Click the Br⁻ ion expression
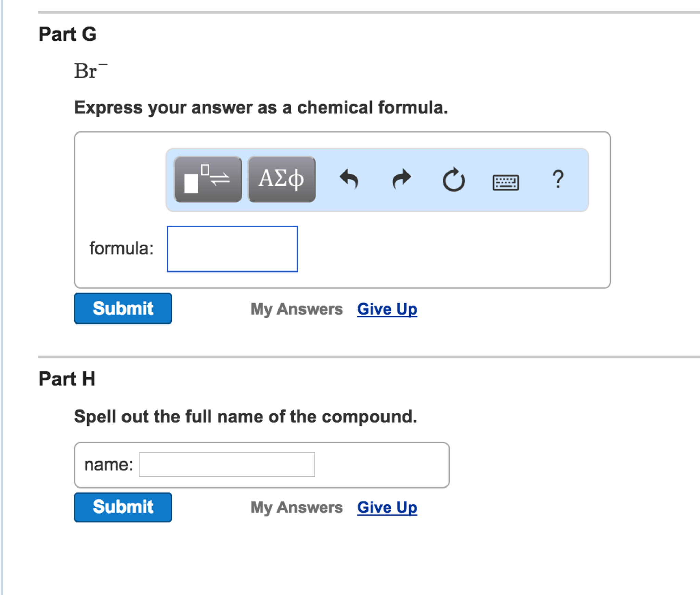700x595 pixels. pos(90,71)
